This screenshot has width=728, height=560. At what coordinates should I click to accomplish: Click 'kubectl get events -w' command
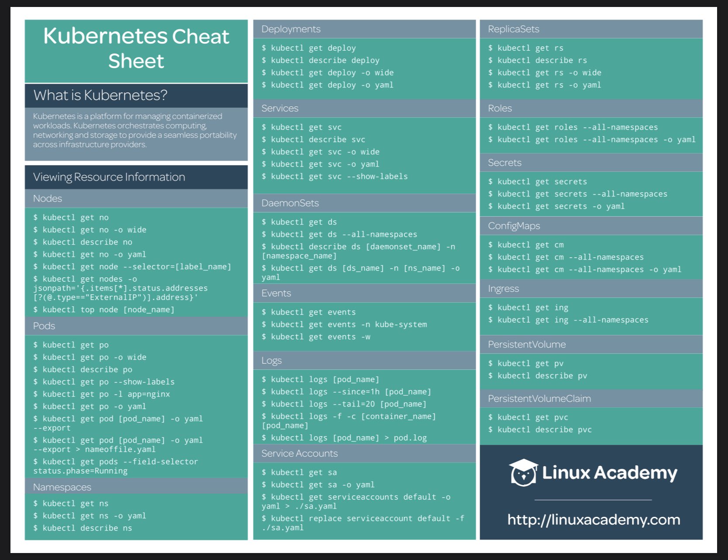point(316,337)
